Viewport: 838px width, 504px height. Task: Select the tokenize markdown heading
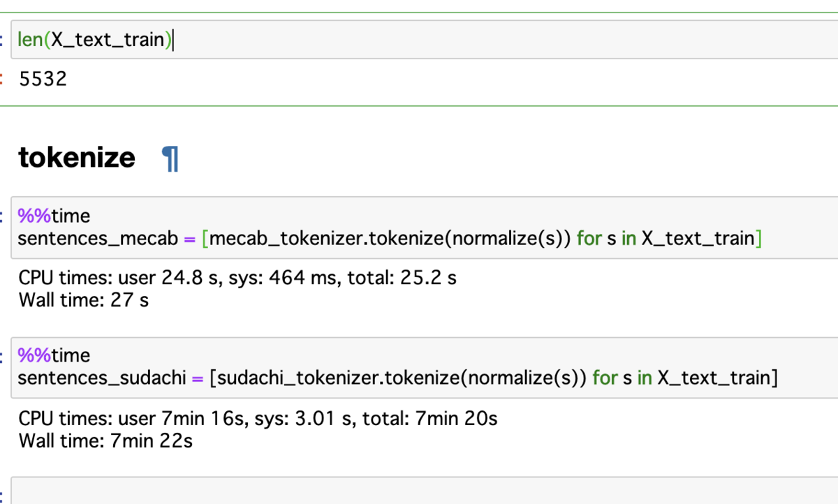pos(77,158)
